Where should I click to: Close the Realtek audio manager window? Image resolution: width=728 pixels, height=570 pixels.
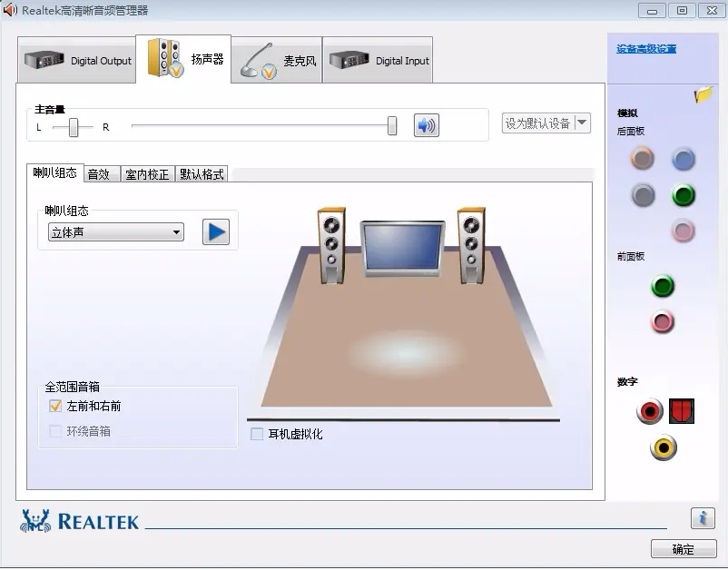click(x=712, y=10)
